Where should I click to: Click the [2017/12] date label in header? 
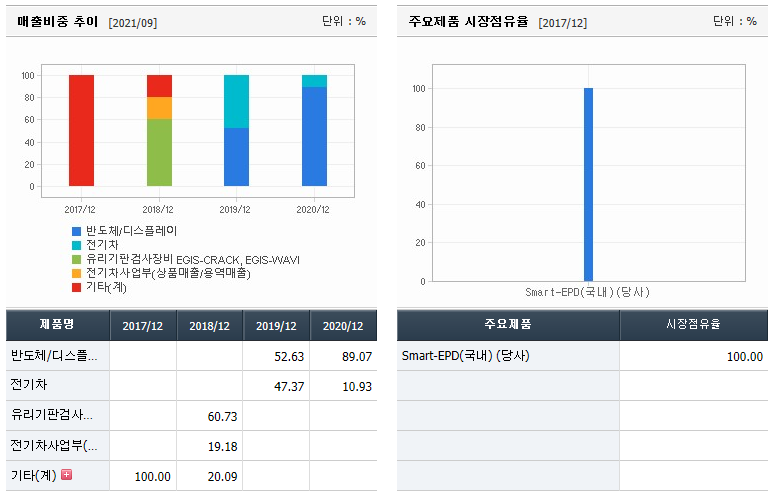pos(563,23)
